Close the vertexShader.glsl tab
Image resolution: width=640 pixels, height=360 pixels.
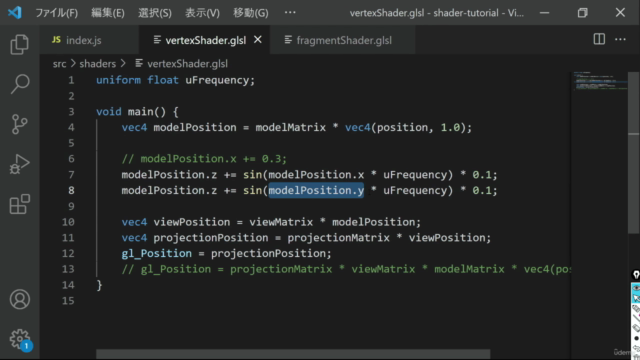tap(258, 40)
